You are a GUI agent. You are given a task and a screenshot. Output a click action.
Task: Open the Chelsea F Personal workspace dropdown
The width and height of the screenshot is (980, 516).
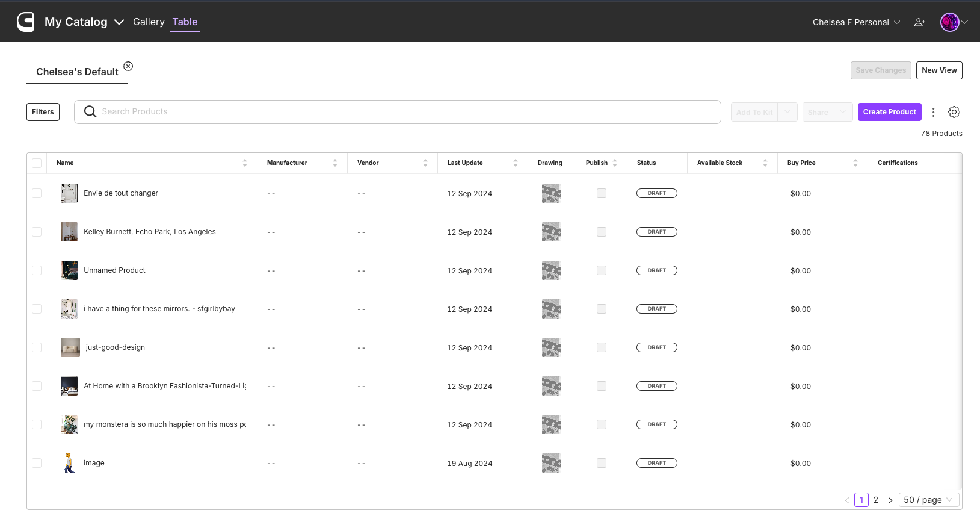856,22
